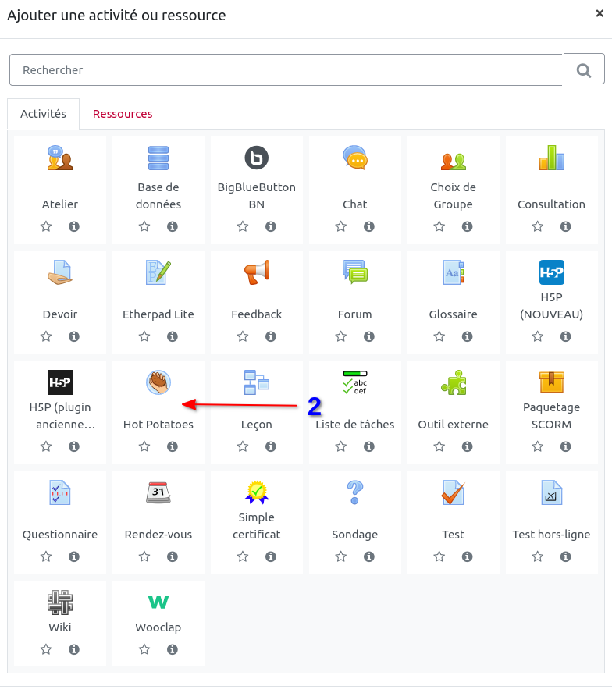Mark Sondage as favorite with star
This screenshot has width=612, height=700.
point(341,556)
